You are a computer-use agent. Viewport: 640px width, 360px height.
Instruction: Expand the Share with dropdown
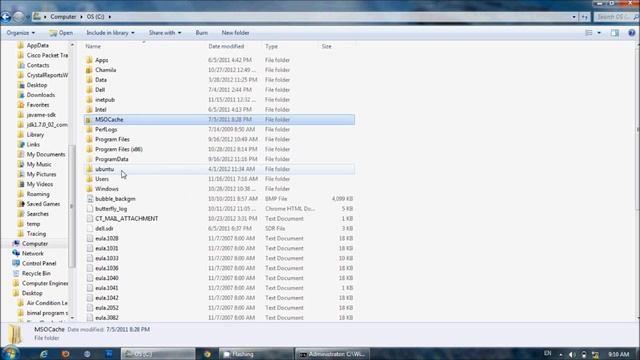tap(165, 33)
